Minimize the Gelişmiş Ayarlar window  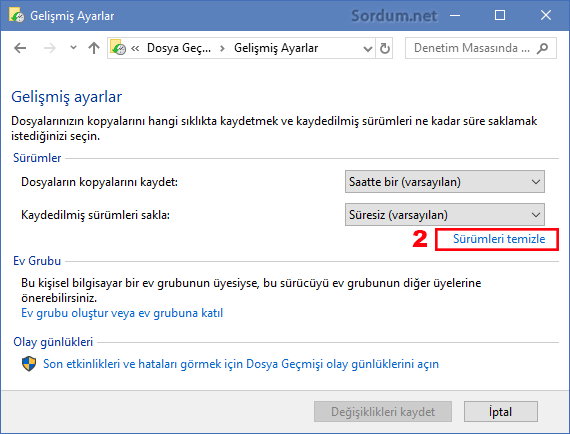tap(455, 15)
